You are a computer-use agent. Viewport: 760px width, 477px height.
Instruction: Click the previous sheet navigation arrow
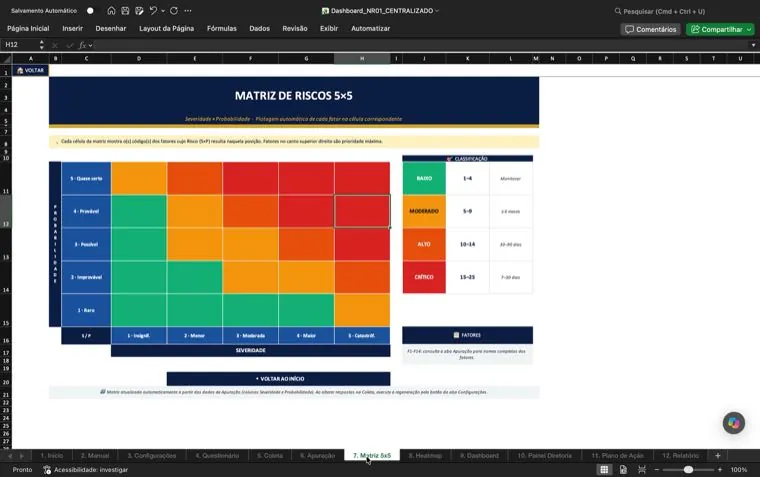10,456
